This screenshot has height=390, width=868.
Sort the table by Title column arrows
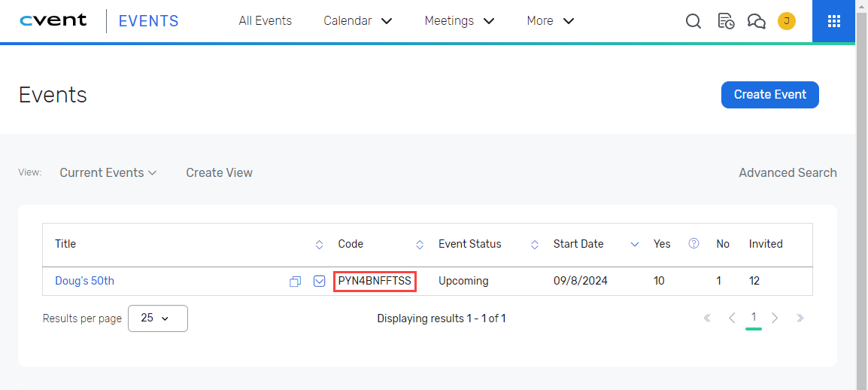coord(319,244)
